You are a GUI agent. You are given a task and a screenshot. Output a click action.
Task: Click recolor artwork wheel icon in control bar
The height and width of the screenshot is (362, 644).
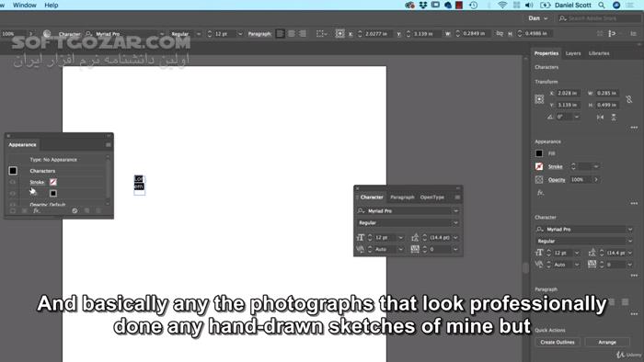(x=47, y=34)
